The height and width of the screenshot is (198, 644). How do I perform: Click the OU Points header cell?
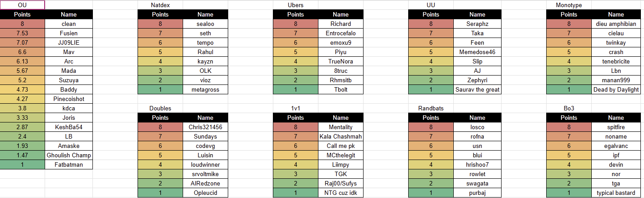22,14
